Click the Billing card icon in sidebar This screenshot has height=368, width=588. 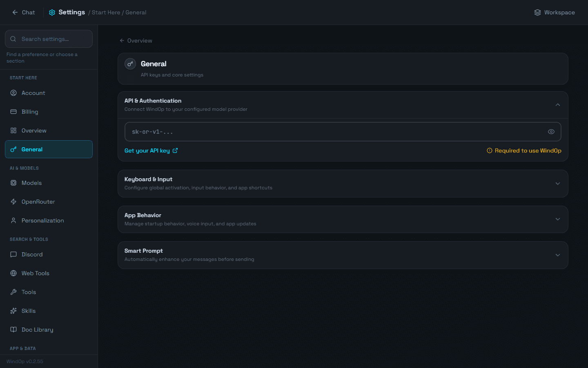[x=13, y=112]
